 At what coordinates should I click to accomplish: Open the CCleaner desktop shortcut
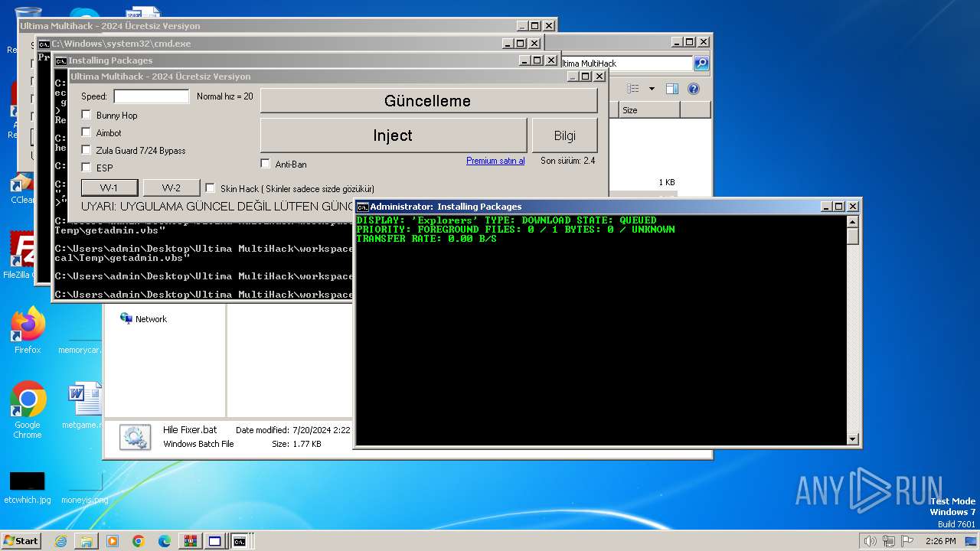pos(21,189)
